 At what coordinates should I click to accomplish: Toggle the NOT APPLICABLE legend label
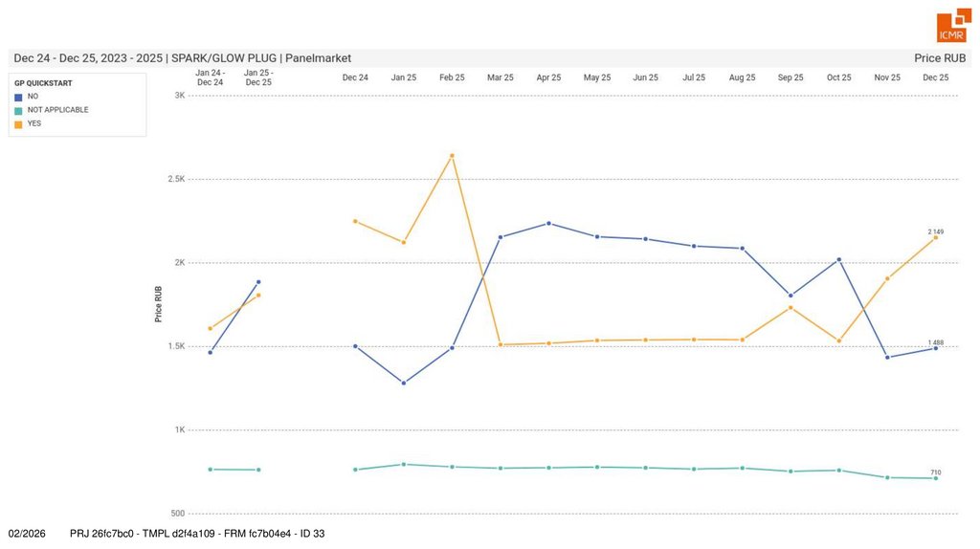[57, 110]
